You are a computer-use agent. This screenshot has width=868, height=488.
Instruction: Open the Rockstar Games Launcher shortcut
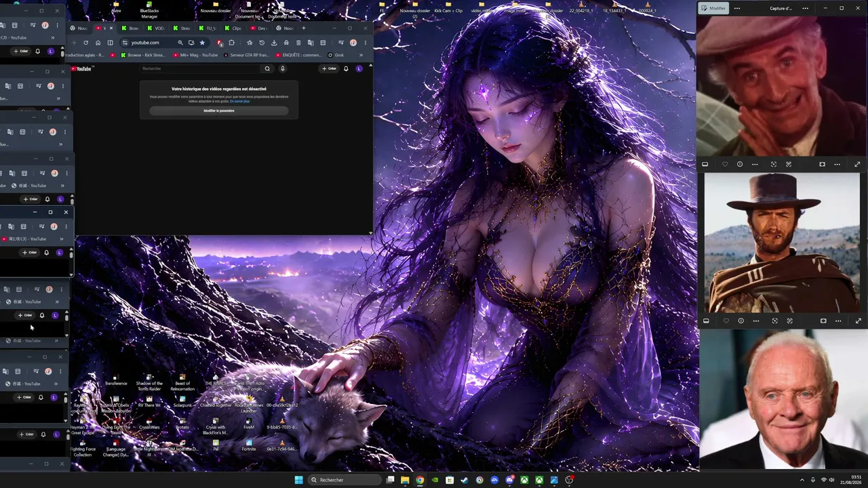pyautogui.click(x=249, y=404)
